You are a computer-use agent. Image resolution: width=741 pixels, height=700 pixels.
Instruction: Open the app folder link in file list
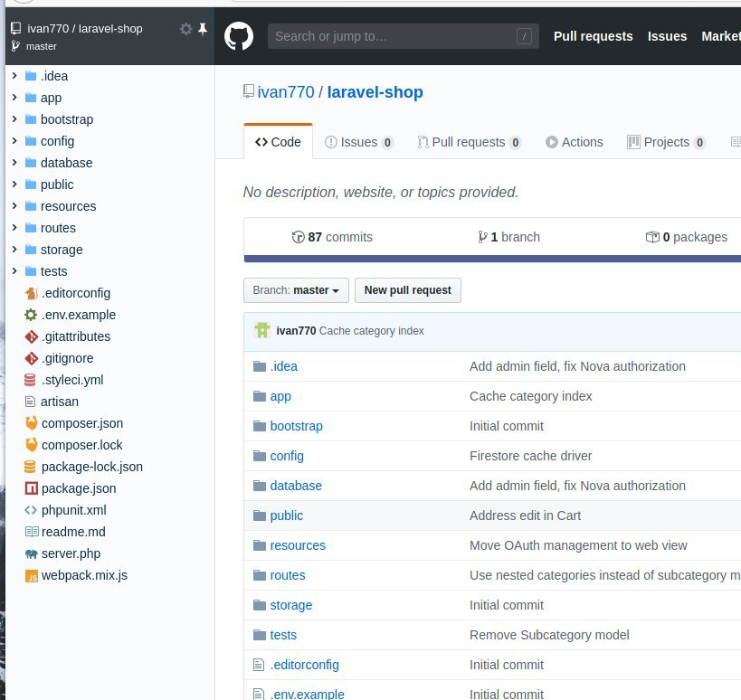click(x=280, y=396)
